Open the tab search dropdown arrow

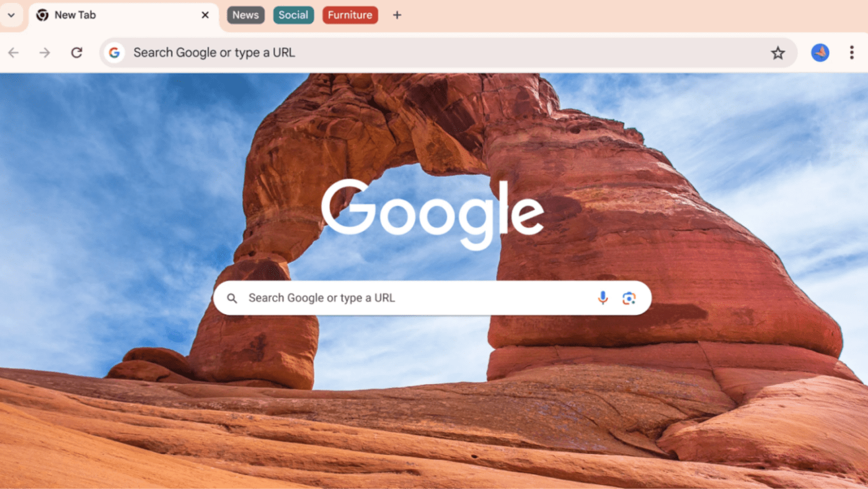point(11,15)
